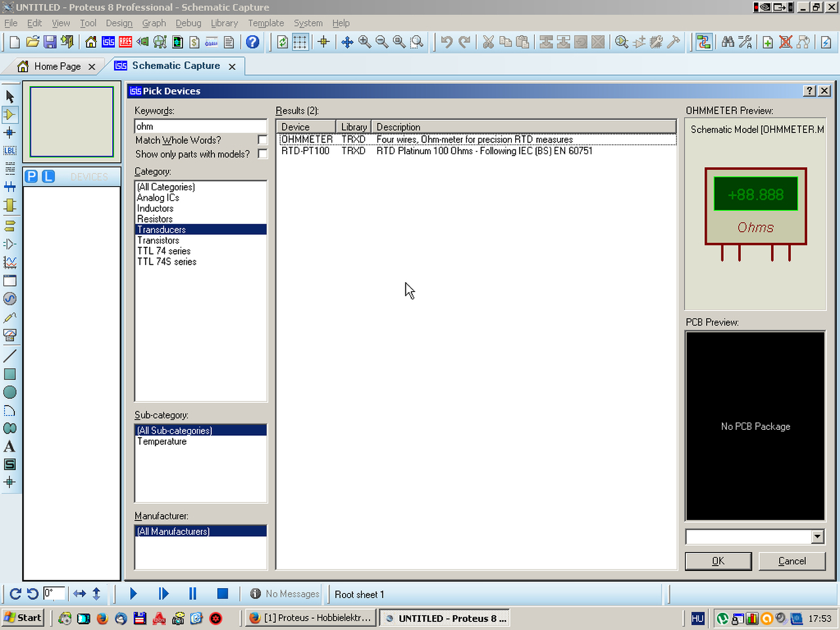Go to the Home Page house icon
Viewport: 840px width, 630px height.
(91, 42)
